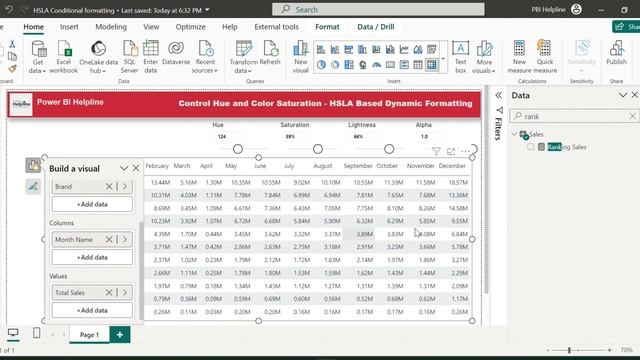Select the stacked bar chart visual
640x360 pixels.
tap(321, 50)
